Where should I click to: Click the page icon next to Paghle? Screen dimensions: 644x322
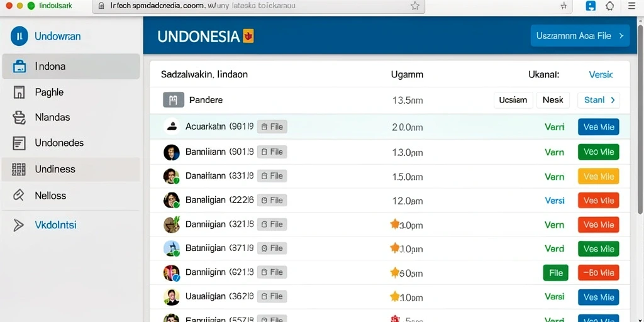point(19,92)
